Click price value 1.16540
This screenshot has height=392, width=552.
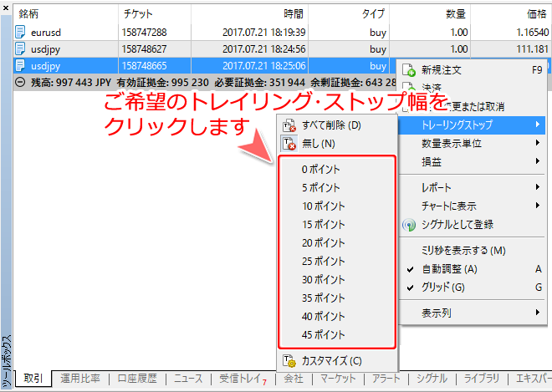(532, 33)
